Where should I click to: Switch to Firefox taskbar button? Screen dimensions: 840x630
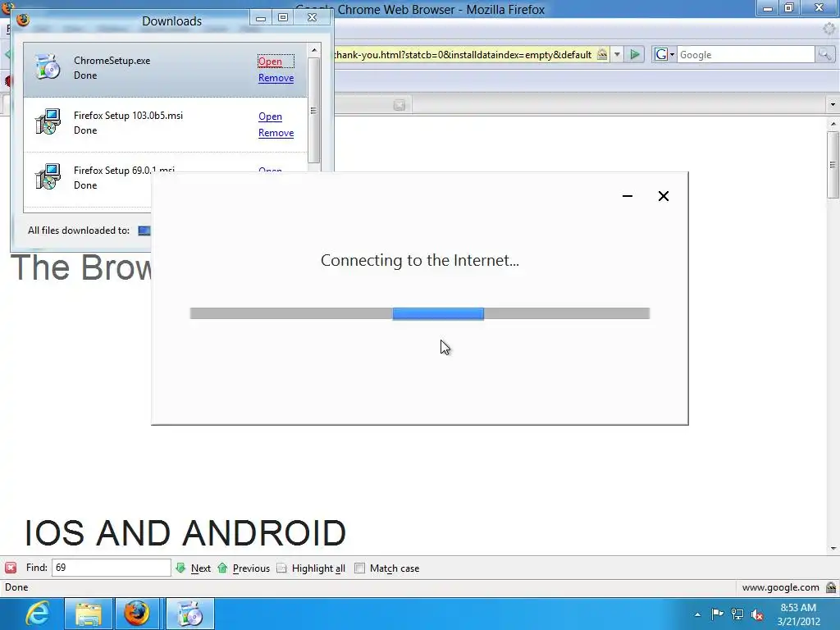tap(137, 614)
